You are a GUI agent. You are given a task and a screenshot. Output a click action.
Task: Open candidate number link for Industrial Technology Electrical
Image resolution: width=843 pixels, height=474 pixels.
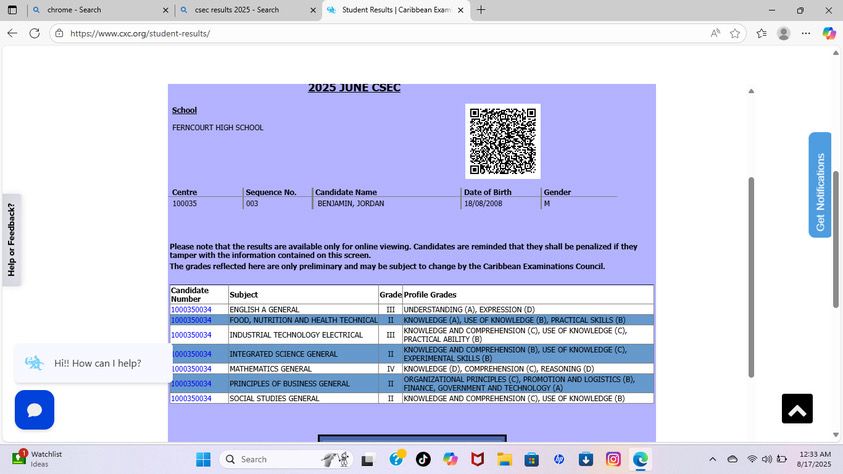pyautogui.click(x=191, y=335)
